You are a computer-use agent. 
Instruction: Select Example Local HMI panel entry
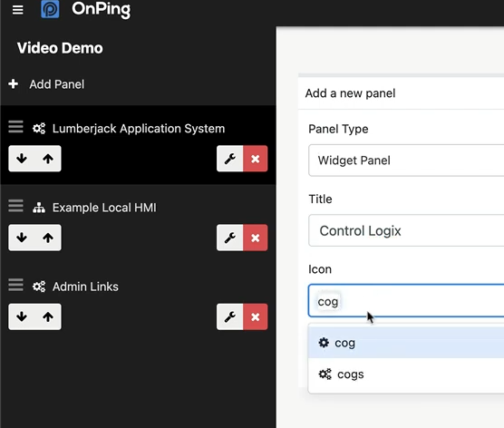pyautogui.click(x=104, y=208)
